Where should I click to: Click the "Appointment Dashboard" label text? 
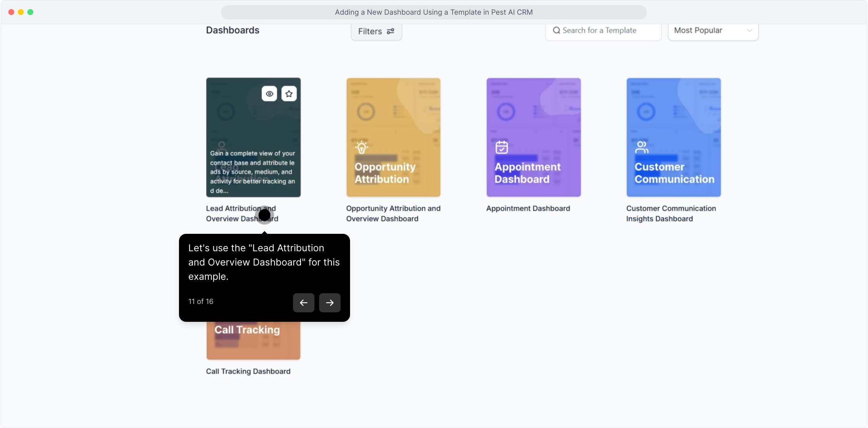[528, 208]
